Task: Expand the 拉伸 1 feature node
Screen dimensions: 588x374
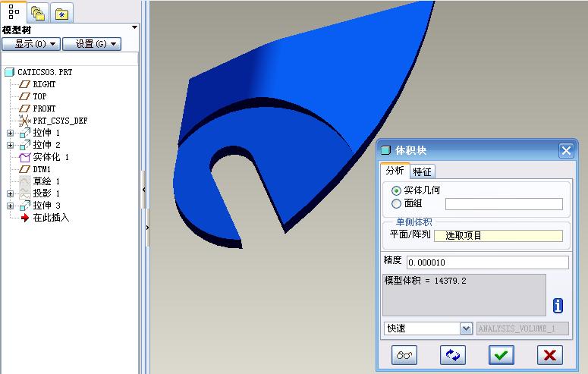Action: click(x=10, y=133)
